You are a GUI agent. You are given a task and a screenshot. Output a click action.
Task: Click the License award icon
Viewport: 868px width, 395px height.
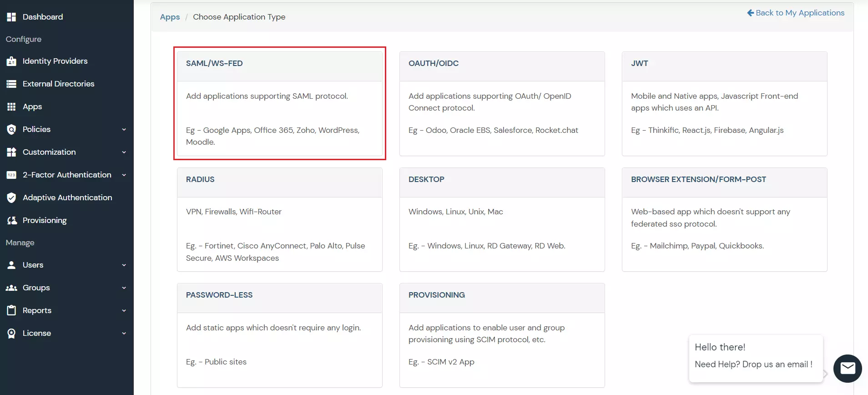coord(11,333)
